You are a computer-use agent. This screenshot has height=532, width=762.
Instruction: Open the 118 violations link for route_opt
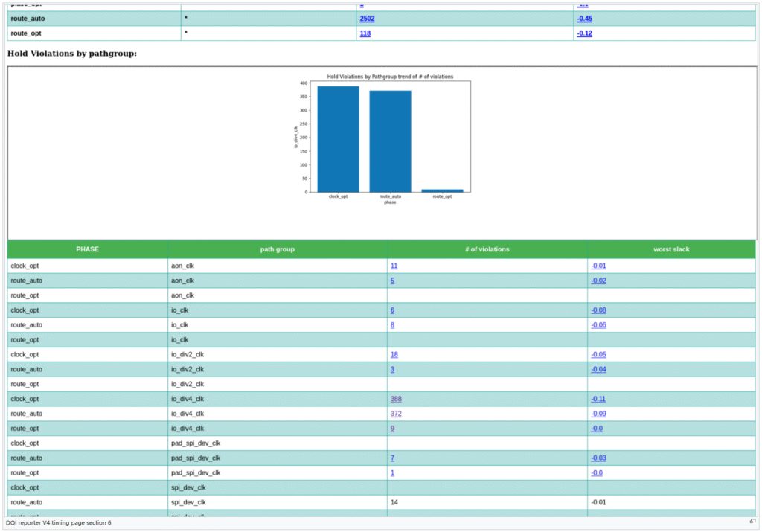[365, 33]
